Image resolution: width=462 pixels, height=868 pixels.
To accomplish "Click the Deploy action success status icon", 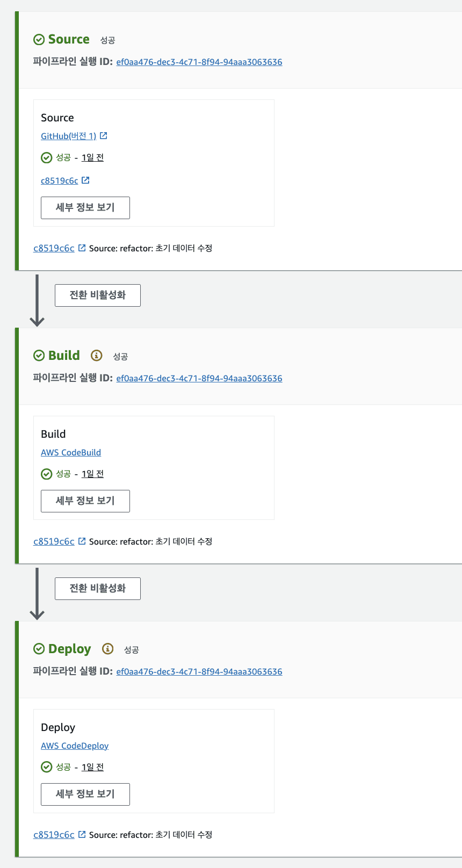I will point(46,766).
